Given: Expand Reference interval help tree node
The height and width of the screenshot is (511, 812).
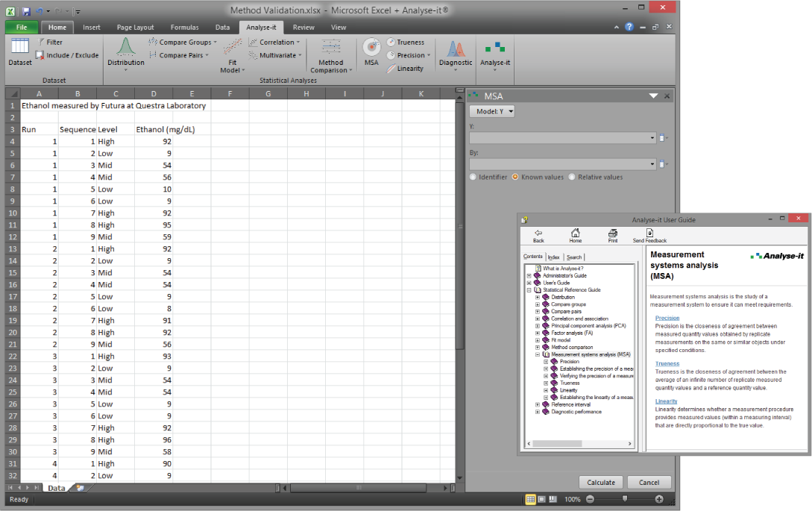Looking at the screenshot, I should [x=537, y=405].
